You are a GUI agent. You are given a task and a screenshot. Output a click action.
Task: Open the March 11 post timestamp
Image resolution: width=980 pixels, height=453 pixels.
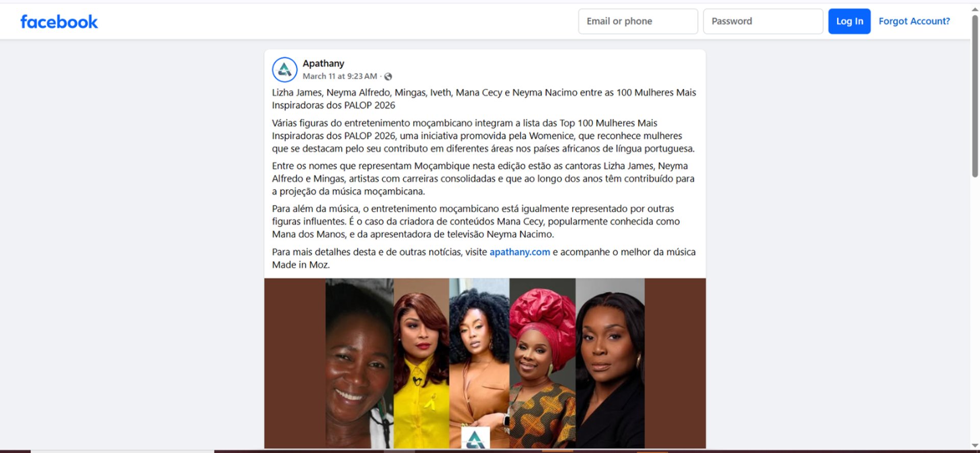tap(339, 76)
